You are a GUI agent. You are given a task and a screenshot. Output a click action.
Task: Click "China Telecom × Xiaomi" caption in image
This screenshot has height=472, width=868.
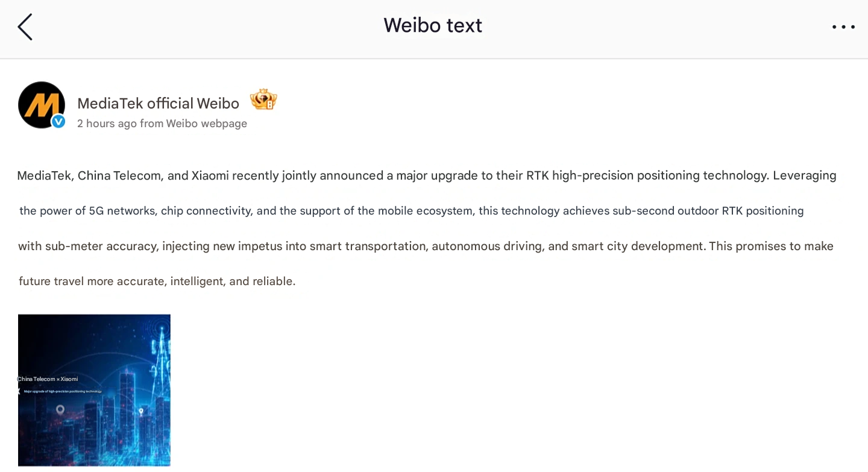[48, 379]
